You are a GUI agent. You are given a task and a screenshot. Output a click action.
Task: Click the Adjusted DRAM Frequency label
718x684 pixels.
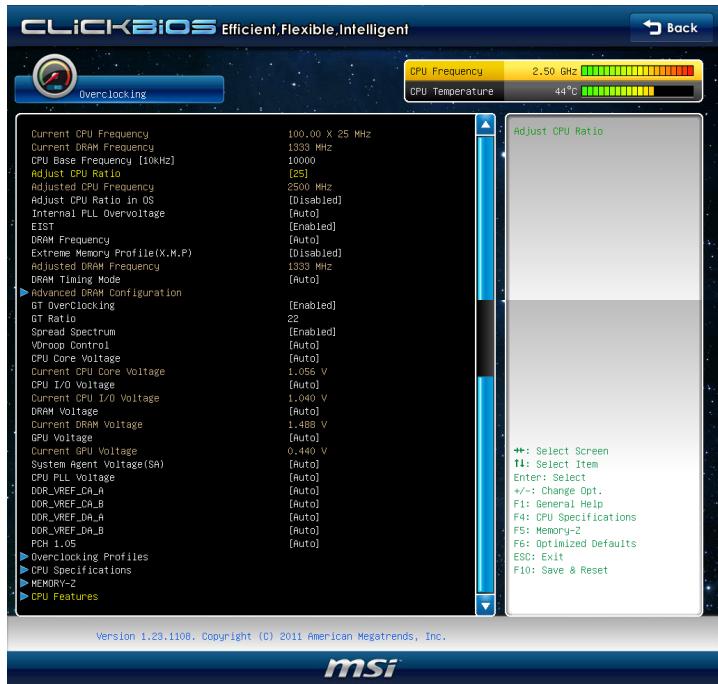(x=95, y=266)
